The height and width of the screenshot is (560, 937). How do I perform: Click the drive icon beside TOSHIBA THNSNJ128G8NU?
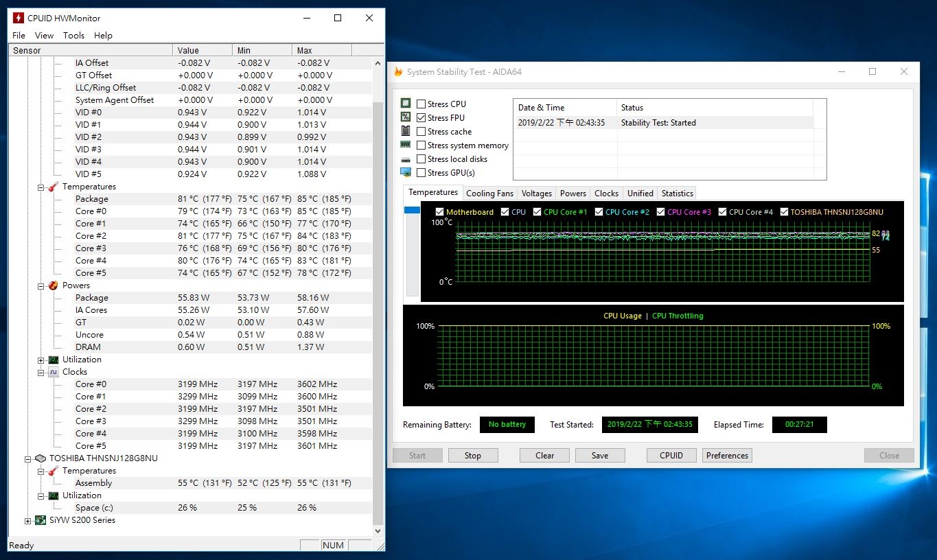[x=41, y=458]
